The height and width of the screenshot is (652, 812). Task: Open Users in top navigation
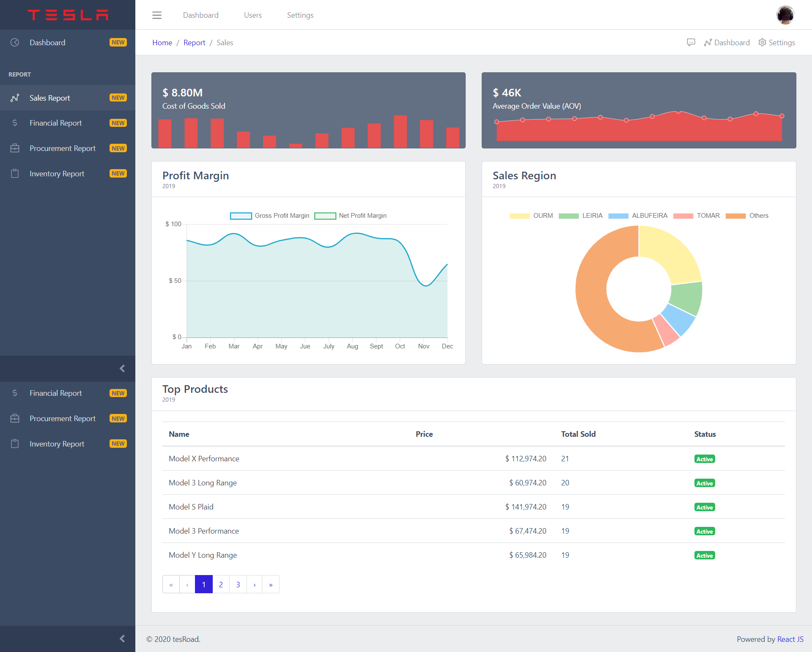(x=252, y=15)
